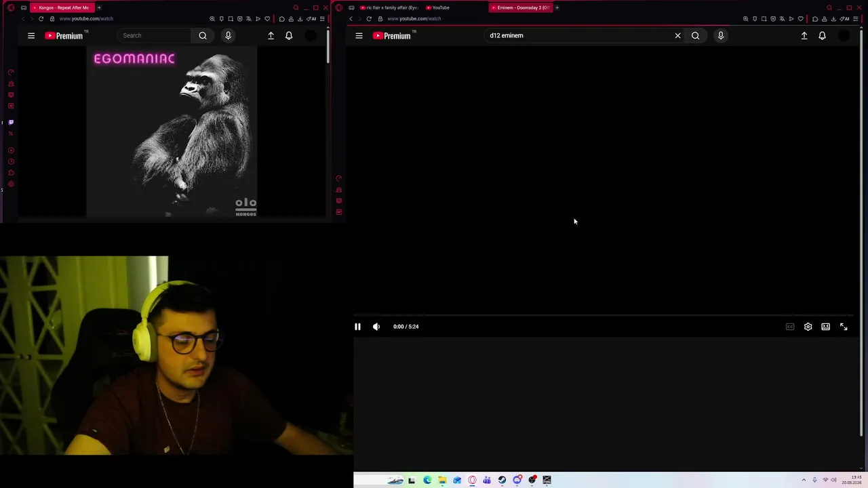Open Steam from the taskbar
The image size is (868, 488).
[x=502, y=480]
